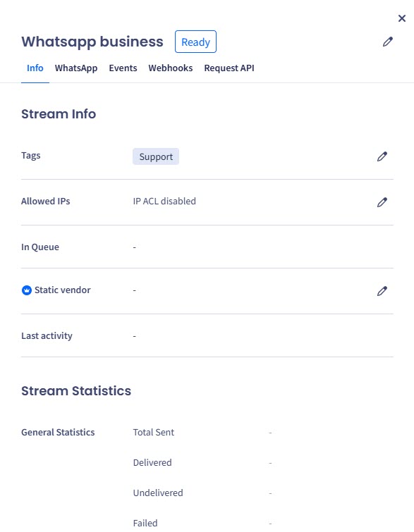Click the 'Total Sent' statistic label
This screenshot has width=414, height=532.
click(154, 432)
